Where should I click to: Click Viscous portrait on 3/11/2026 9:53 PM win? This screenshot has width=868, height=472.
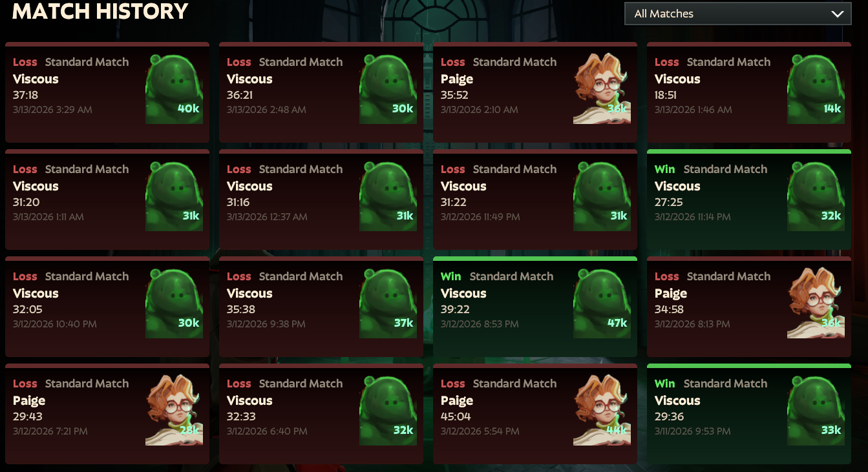click(x=816, y=411)
